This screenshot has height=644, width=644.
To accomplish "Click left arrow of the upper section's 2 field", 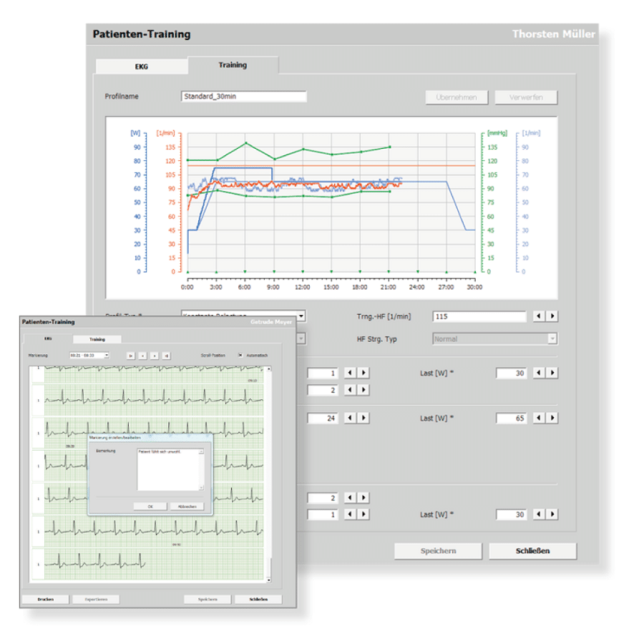I will (349, 389).
